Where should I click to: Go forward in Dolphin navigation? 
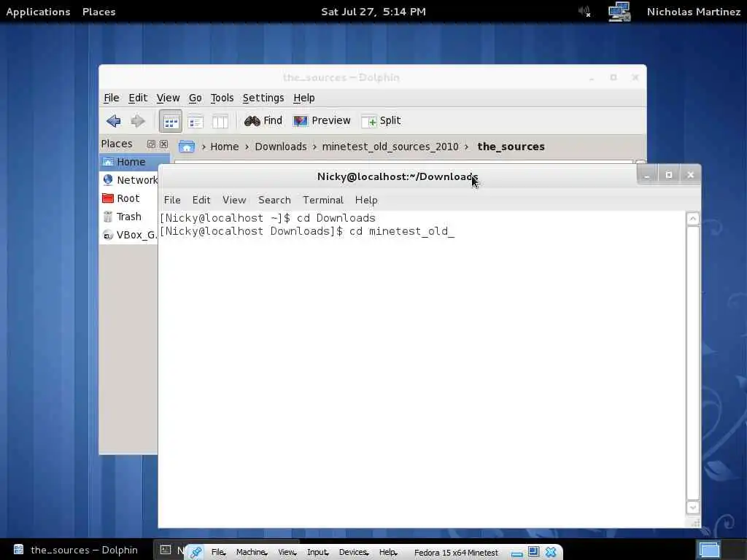138,121
